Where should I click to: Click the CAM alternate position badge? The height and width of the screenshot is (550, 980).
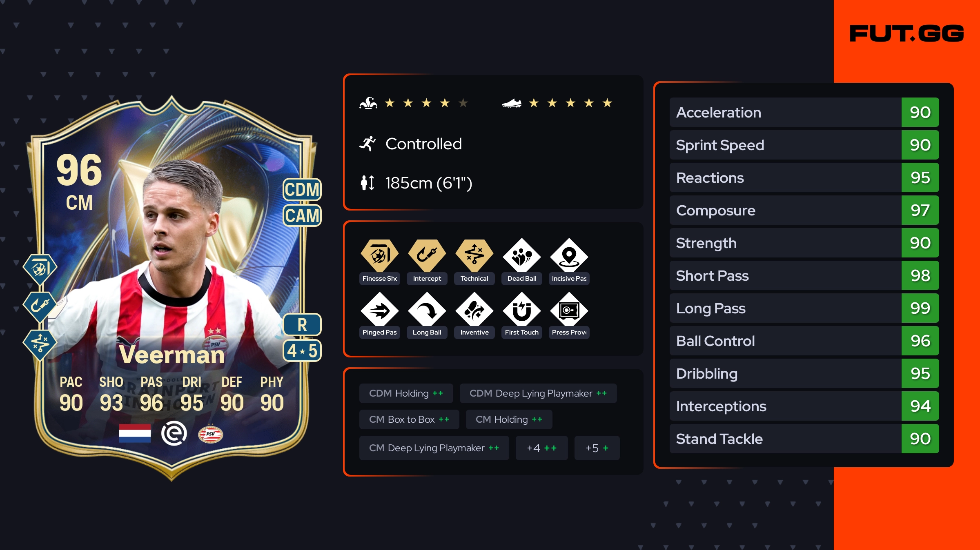302,215
